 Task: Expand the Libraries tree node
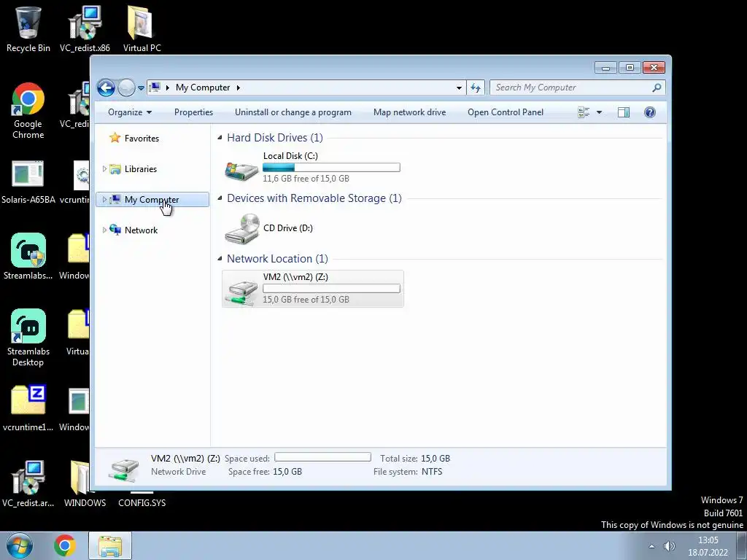pyautogui.click(x=104, y=169)
